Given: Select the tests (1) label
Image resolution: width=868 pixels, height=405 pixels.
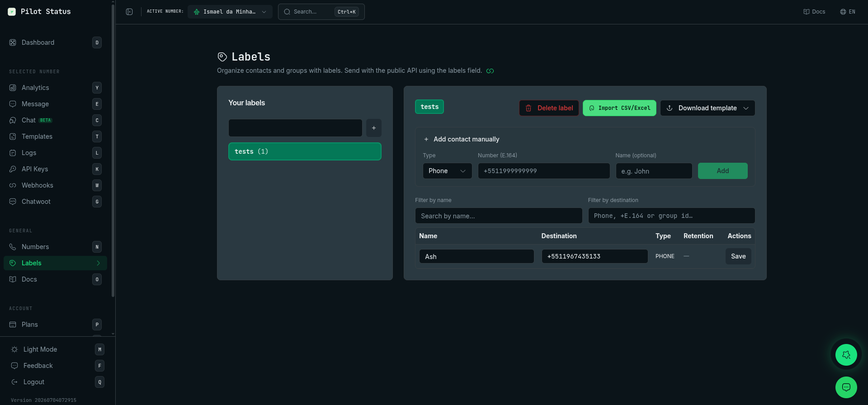Looking at the screenshot, I should (x=305, y=151).
